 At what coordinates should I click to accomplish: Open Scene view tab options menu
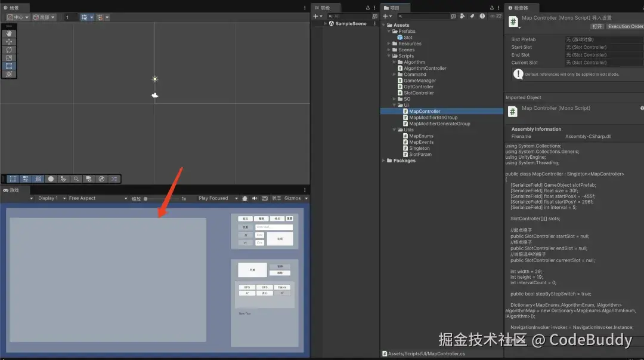click(x=305, y=8)
